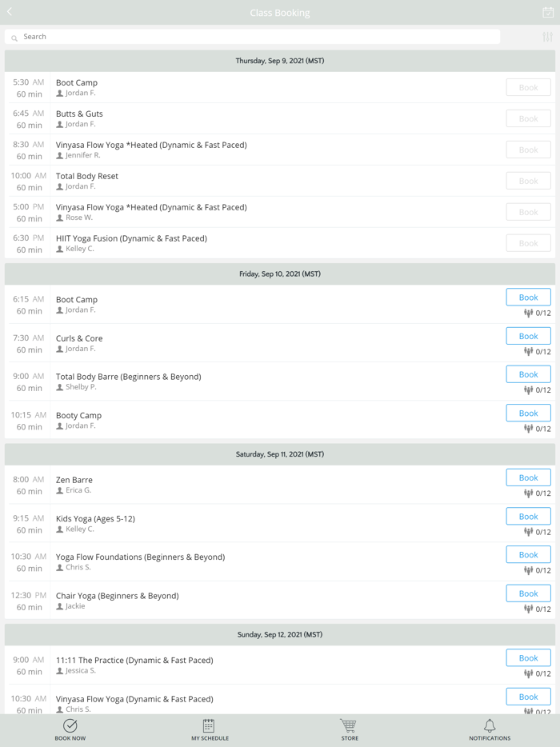Book Friday 6:15 AM Boot Camp
This screenshot has width=560, height=747.
click(528, 298)
